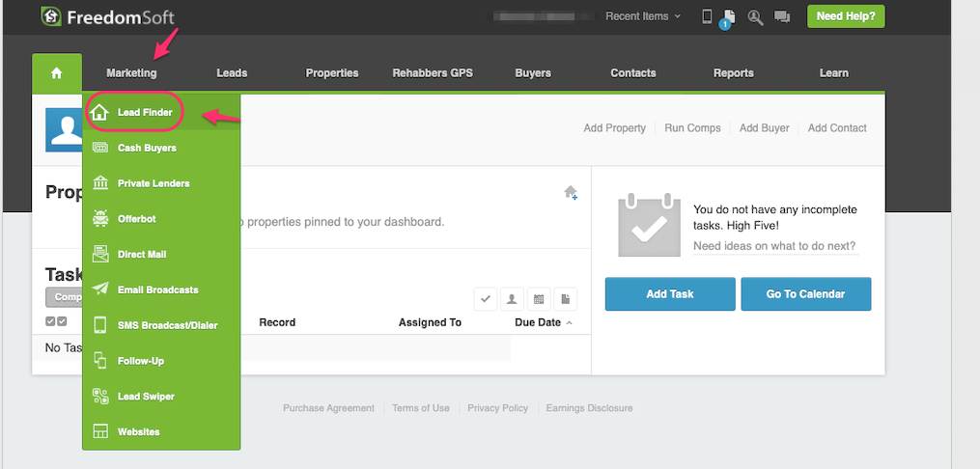Click the Add Property link
980x469 pixels.
pos(614,128)
